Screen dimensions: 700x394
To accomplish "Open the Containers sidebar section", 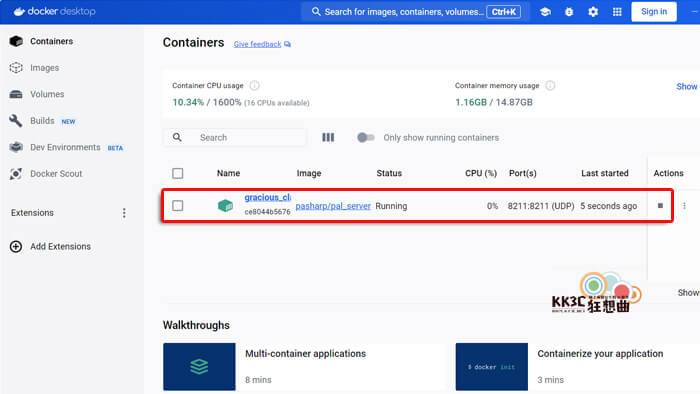I will 51,41.
